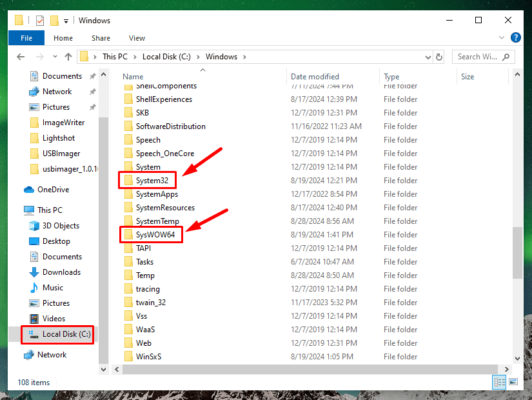Select the Speech_OneCore folder

click(x=165, y=154)
